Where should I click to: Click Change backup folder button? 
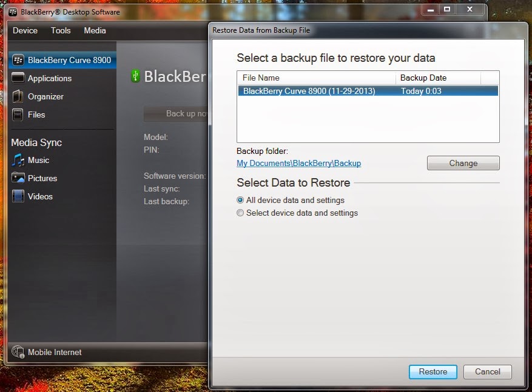coord(463,164)
